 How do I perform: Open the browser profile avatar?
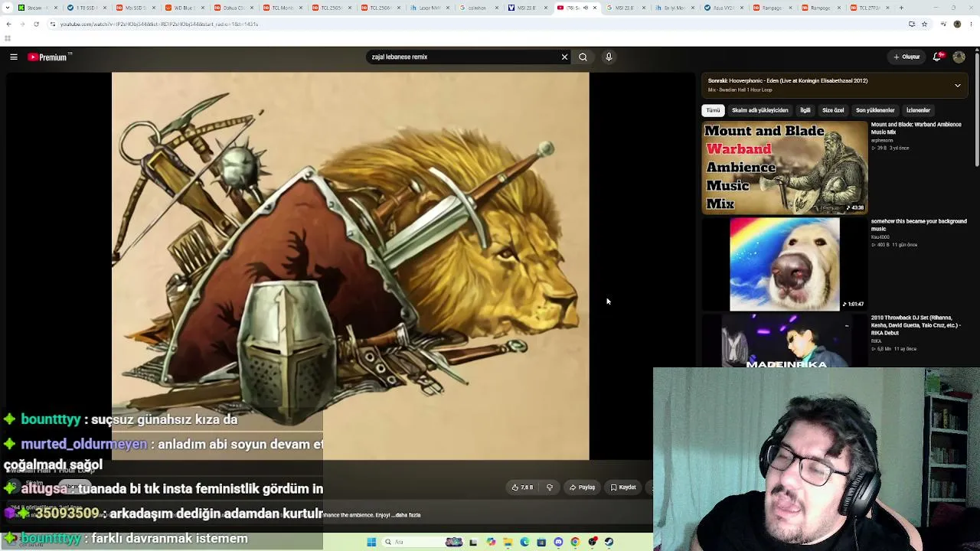click(x=957, y=24)
